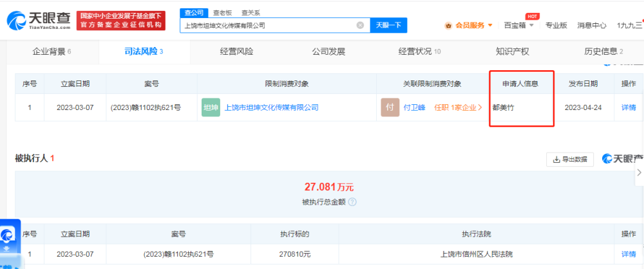The height and width of the screenshot is (269, 644).
Task: Click the 1九九三 user account name
Action: click(x=630, y=25)
